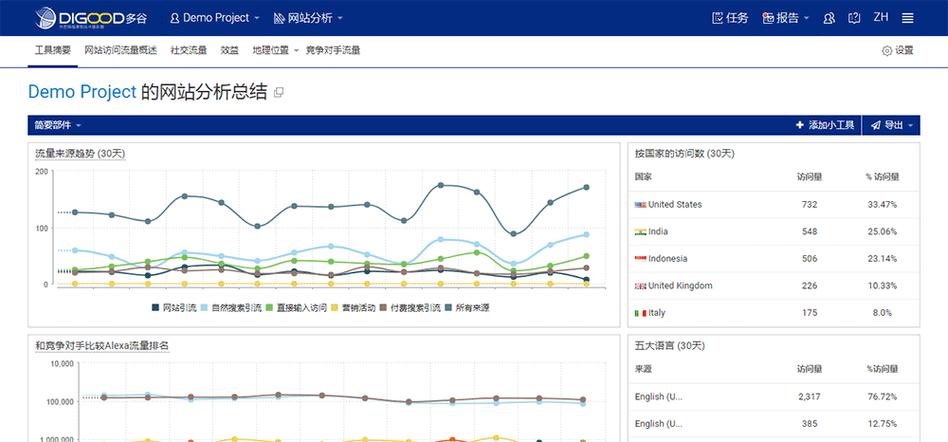
Task: Click the English row with 2,317 visits
Action: tap(774, 397)
